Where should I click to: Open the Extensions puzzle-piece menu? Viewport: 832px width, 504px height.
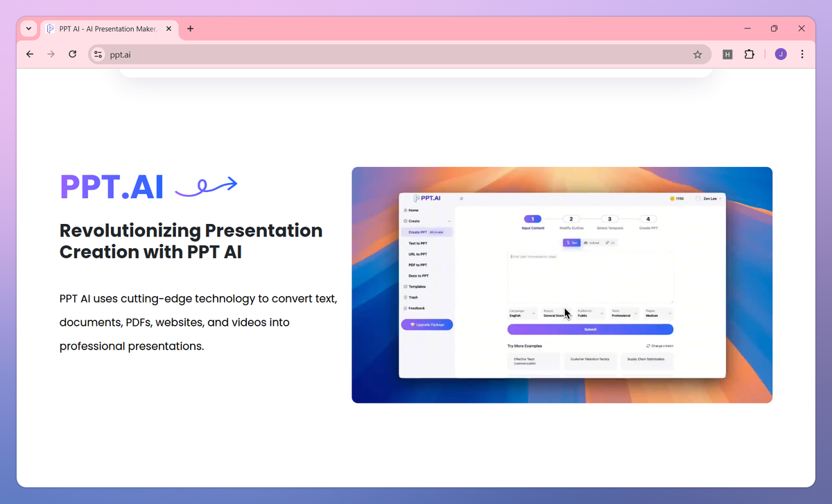(749, 54)
